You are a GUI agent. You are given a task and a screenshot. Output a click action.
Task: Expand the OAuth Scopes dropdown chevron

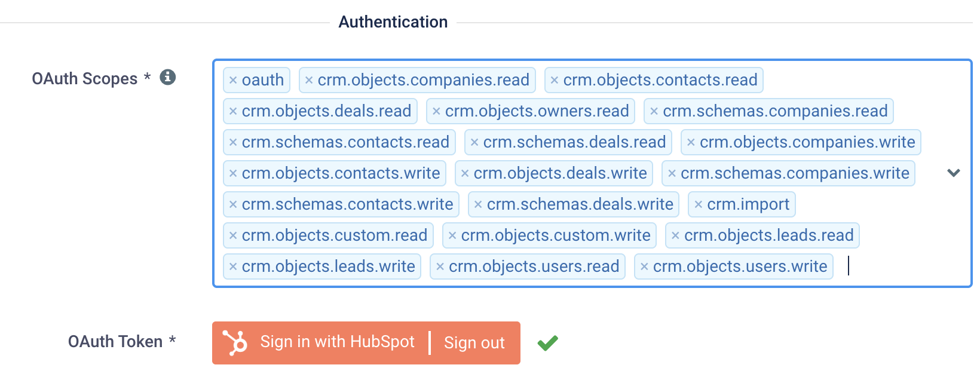[x=954, y=173]
